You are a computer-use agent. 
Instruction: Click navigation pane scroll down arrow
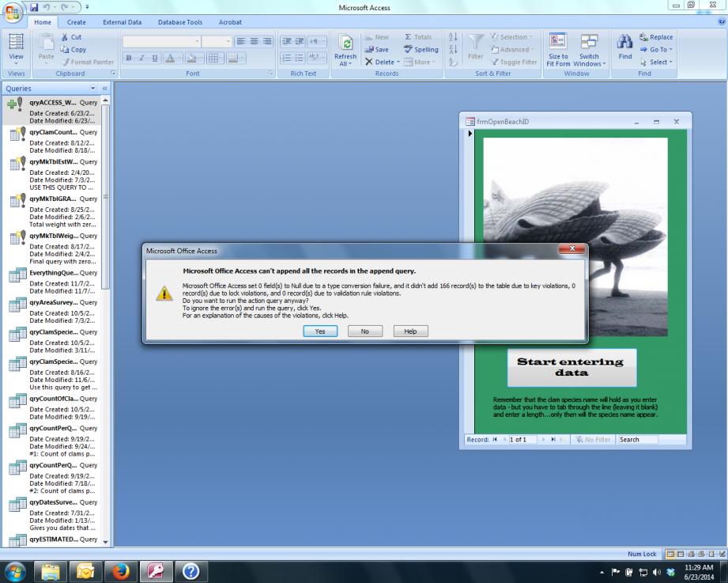(105, 542)
